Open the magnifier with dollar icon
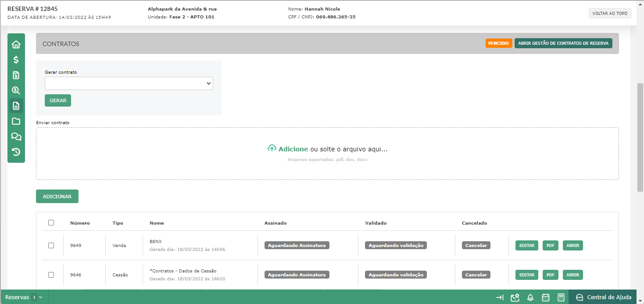 coord(16,90)
